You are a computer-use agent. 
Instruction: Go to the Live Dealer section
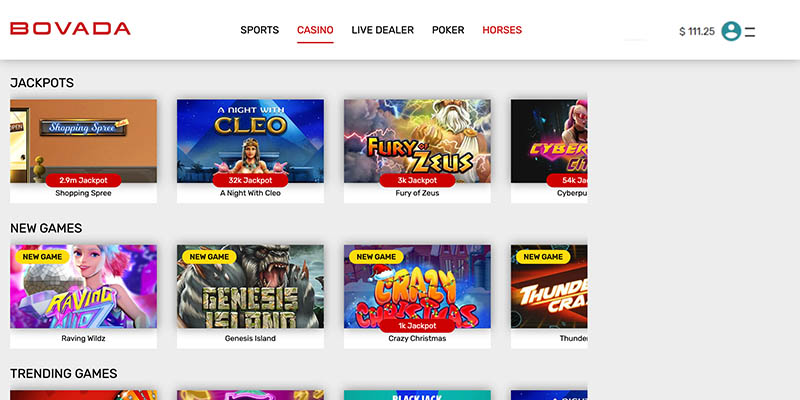pos(383,30)
